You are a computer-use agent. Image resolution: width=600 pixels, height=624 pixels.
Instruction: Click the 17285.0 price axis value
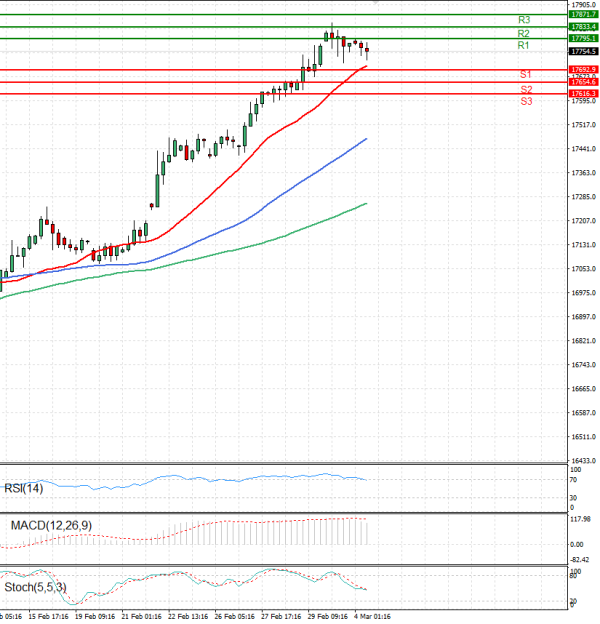[x=584, y=197]
